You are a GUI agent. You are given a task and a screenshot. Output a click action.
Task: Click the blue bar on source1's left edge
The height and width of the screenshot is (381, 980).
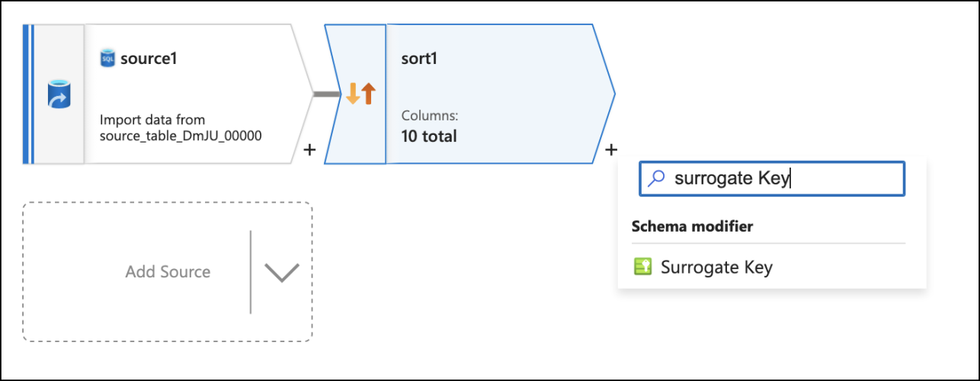[26, 94]
